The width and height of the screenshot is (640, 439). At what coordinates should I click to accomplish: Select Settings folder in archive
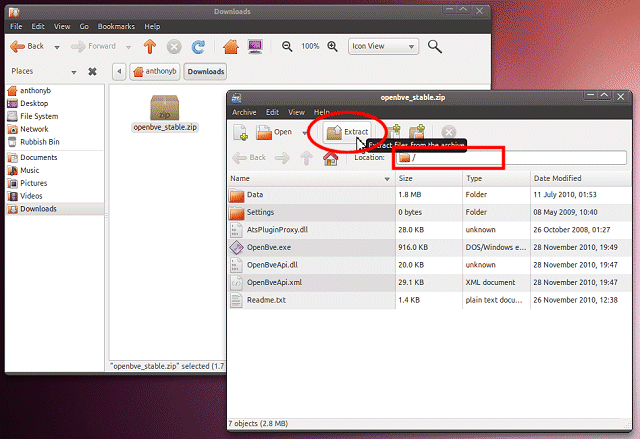point(430,213)
